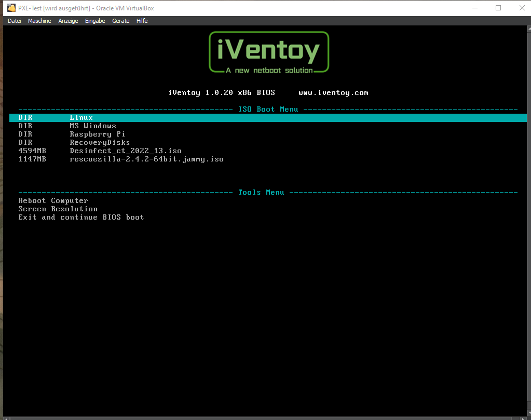Screen dimensions: 531x420
Task: Open the Maschine menu
Action: 39,21
